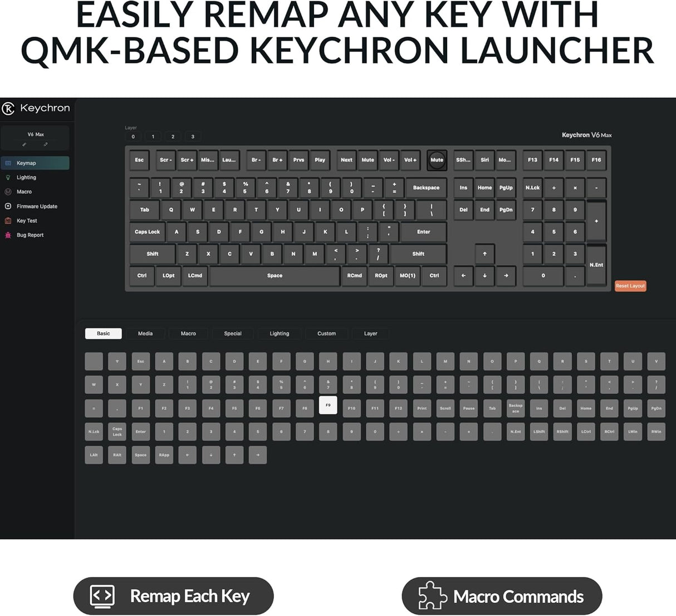
Task: Open the V6 Max device selector
Action: (x=35, y=134)
